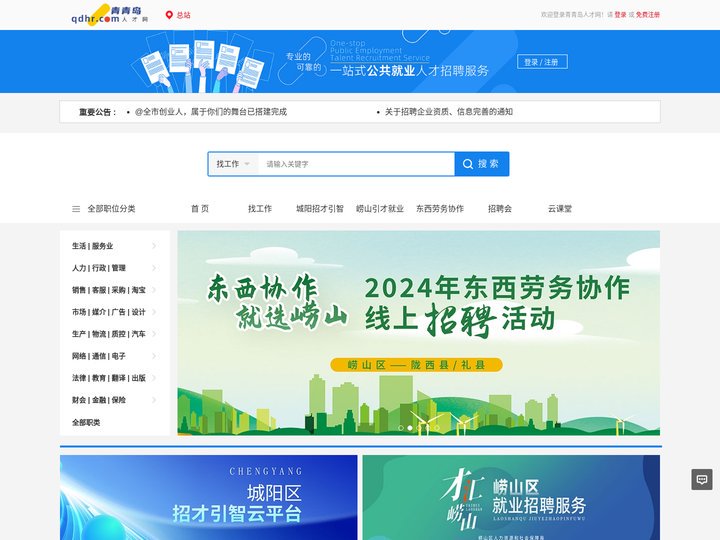Select the first carousel dot
720x540 pixels.
(x=401, y=428)
